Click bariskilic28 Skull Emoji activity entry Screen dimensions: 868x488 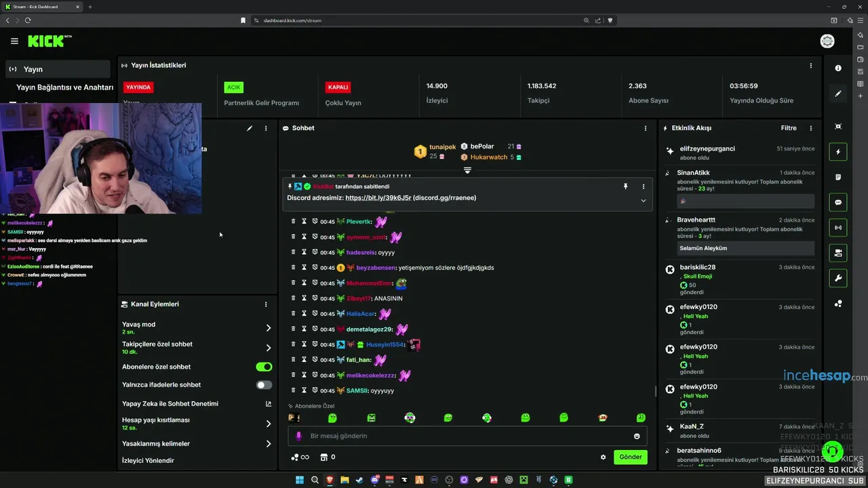coord(739,279)
